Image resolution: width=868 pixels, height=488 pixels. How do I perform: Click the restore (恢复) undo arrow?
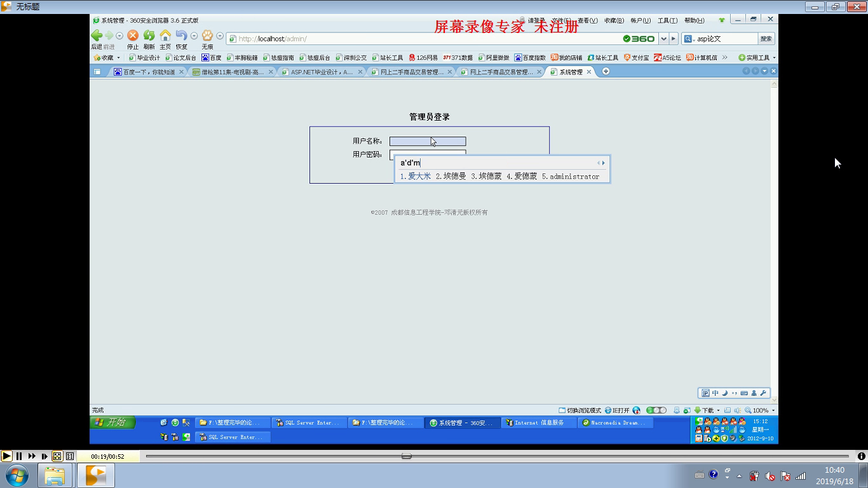click(182, 36)
